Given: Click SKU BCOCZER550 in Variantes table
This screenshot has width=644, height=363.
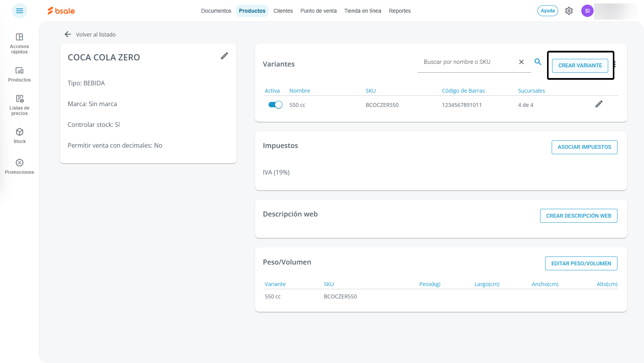Looking at the screenshot, I should [x=382, y=105].
